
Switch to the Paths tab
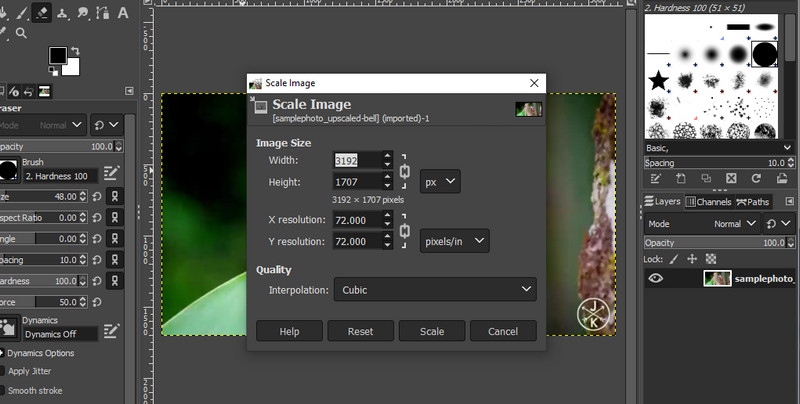(754, 202)
